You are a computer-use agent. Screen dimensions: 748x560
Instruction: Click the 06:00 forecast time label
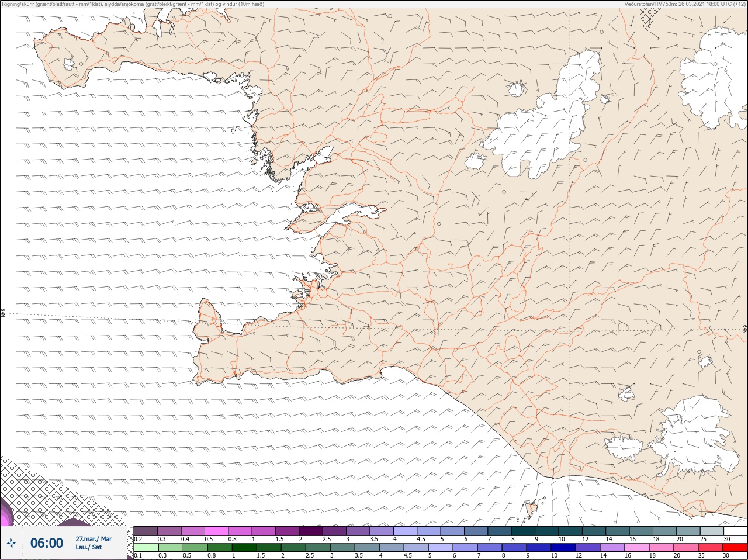pyautogui.click(x=47, y=543)
